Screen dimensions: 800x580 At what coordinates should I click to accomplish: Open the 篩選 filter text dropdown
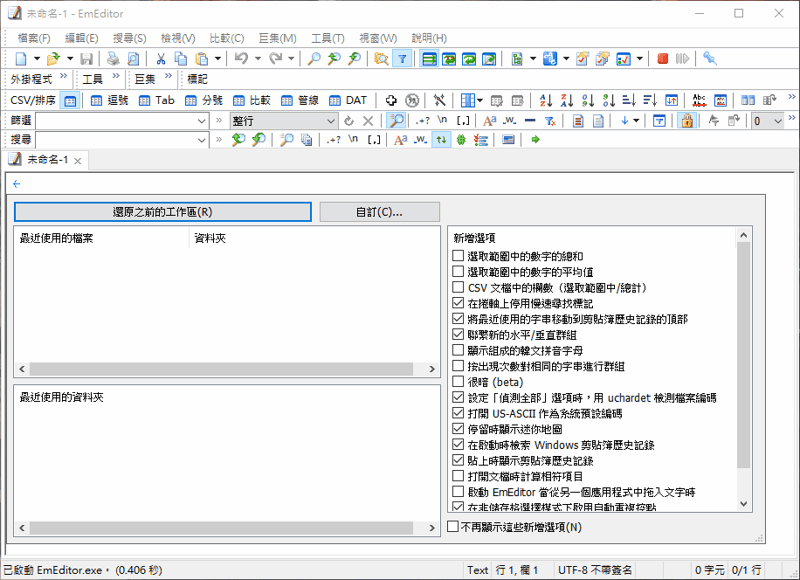coord(202,121)
